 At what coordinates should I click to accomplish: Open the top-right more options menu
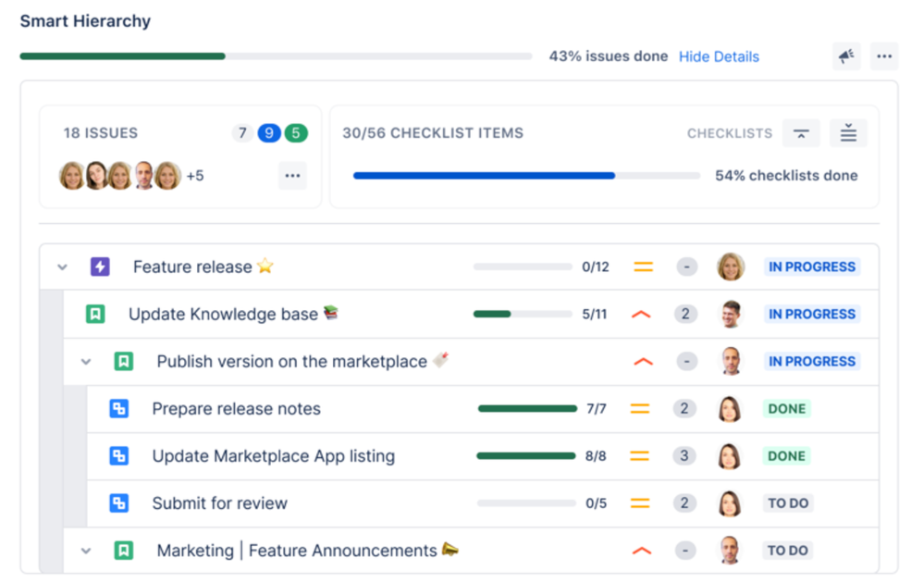pyautogui.click(x=884, y=56)
